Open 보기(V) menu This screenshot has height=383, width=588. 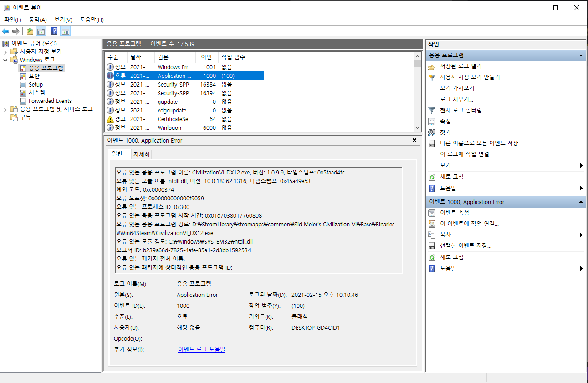coord(63,20)
